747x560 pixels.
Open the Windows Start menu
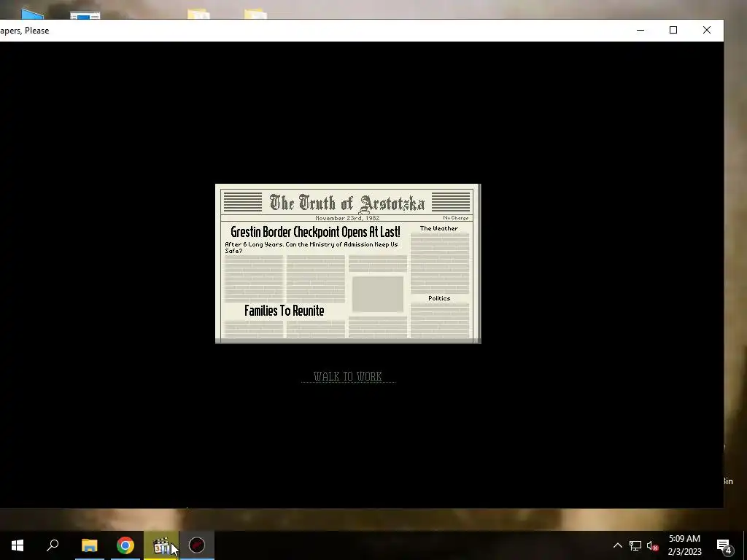tap(18, 545)
